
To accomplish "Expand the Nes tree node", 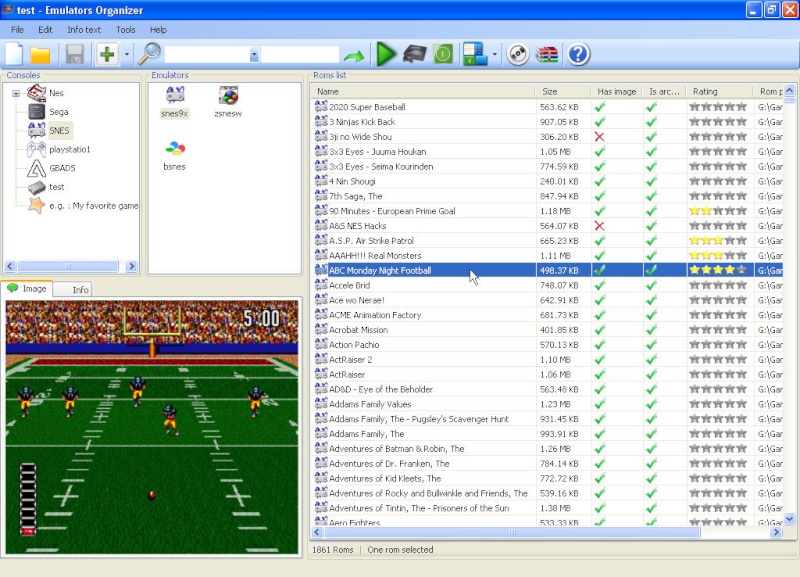I will 16,93.
